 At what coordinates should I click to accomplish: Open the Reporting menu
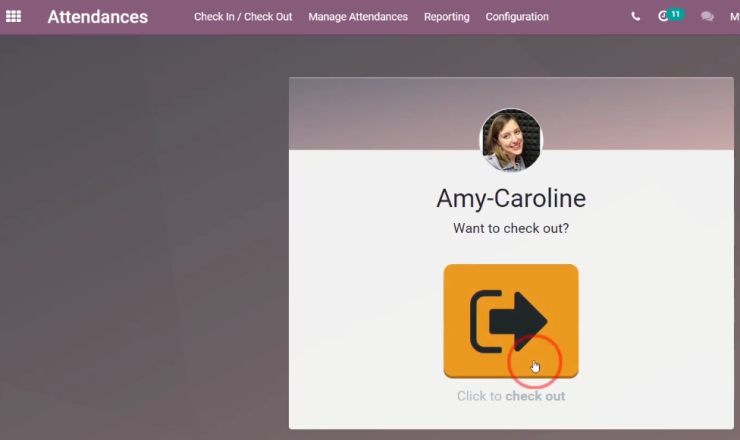(x=446, y=17)
